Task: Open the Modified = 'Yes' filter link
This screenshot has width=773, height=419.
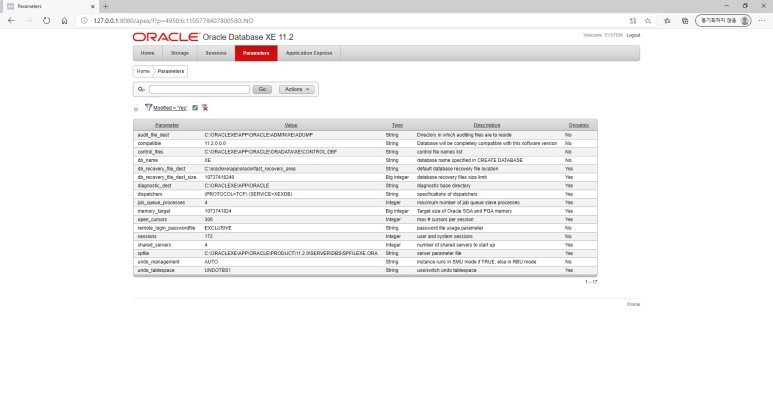Action: click(170, 108)
